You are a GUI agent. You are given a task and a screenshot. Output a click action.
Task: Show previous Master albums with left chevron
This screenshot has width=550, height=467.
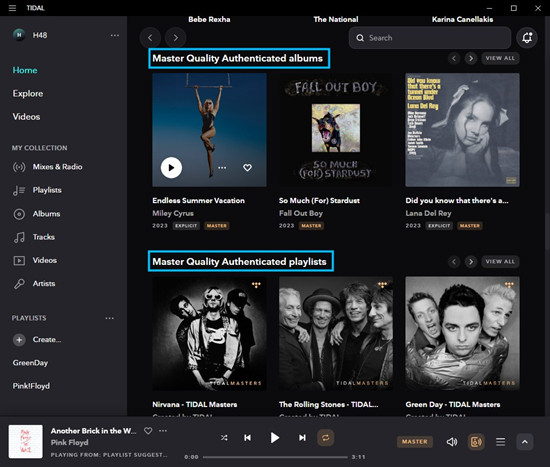[454, 58]
